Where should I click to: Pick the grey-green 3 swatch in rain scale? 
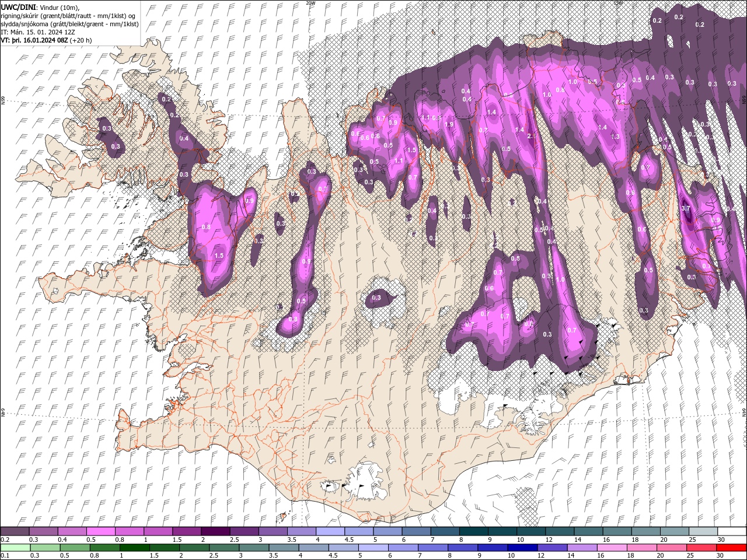coord(254,548)
